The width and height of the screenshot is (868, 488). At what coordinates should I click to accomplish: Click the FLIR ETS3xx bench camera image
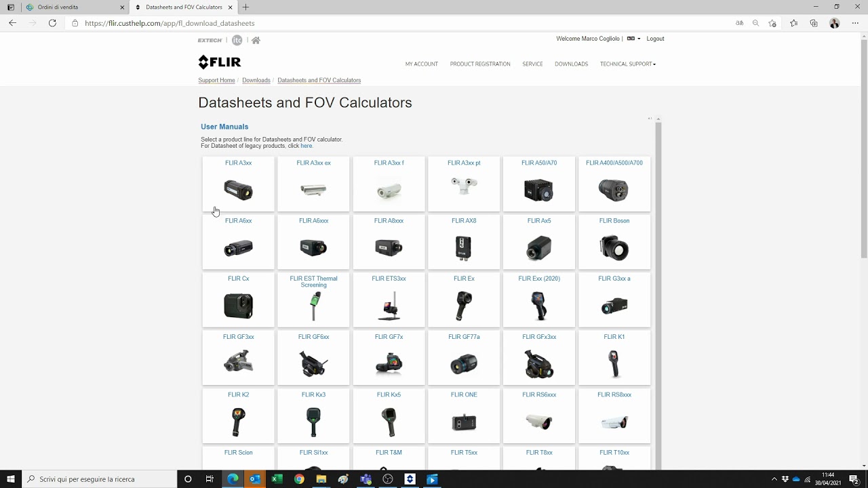pos(389,306)
